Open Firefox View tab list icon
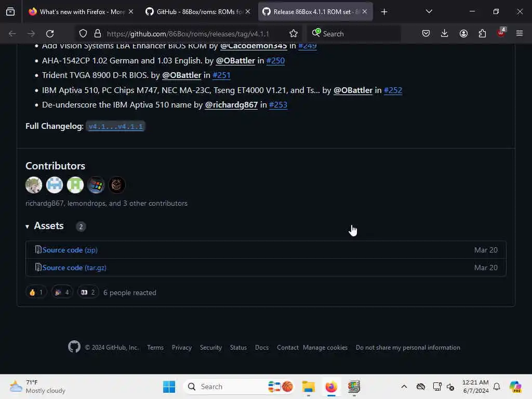 10,12
